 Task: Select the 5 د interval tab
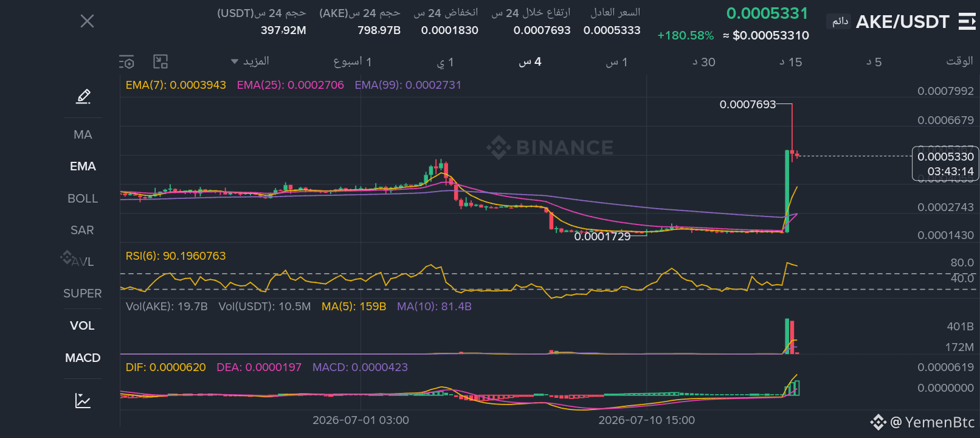coord(874,62)
